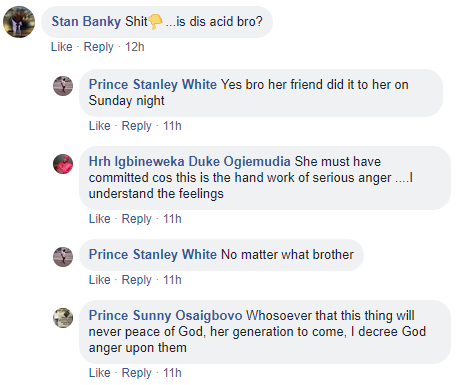
Task: Open Prince Stanley White name on 'Yes bro' reply
Action: 153,84
